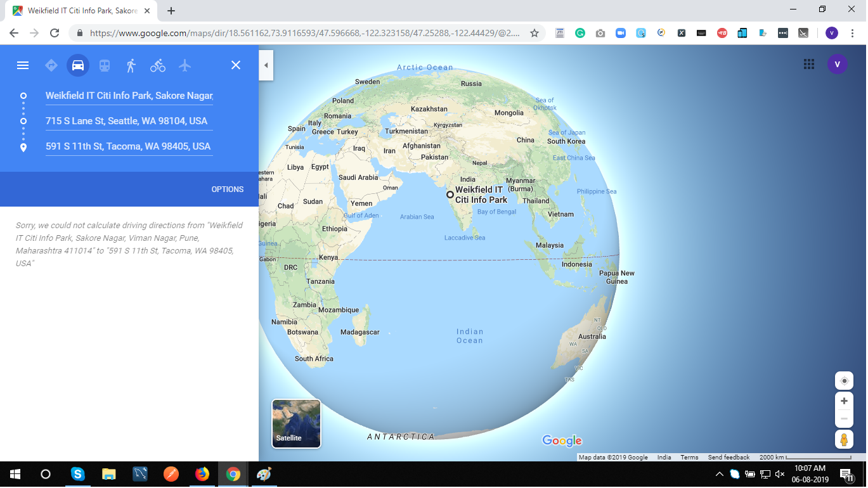This screenshot has width=868, height=488.
Task: Open the red B extension
Action: [722, 33]
